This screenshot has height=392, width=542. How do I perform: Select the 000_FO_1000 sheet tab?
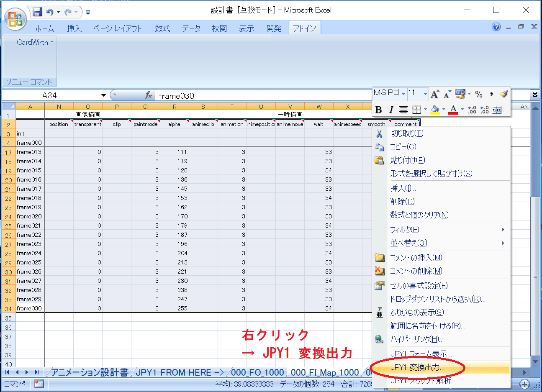(257, 372)
